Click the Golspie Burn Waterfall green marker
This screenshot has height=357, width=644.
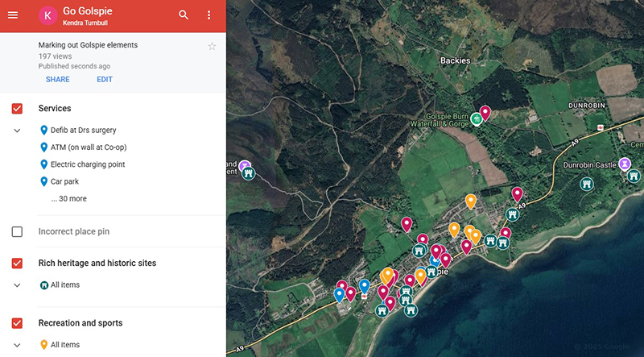point(477,118)
